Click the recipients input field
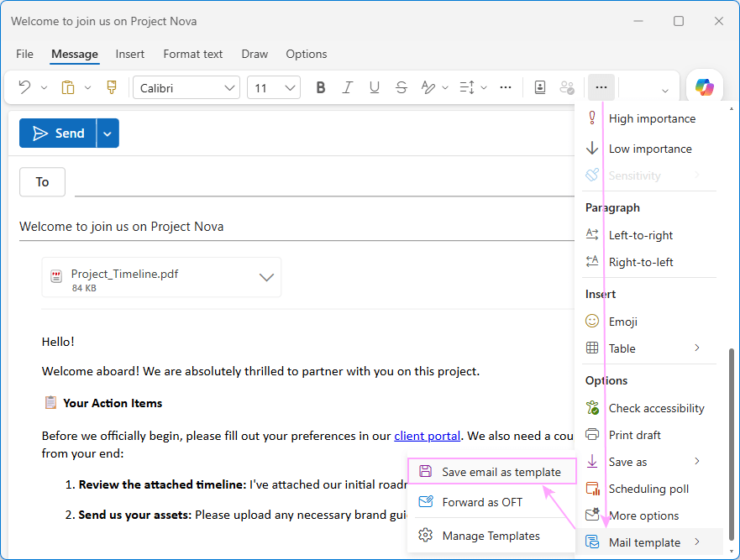Viewport: 740px width, 560px height. (x=324, y=182)
